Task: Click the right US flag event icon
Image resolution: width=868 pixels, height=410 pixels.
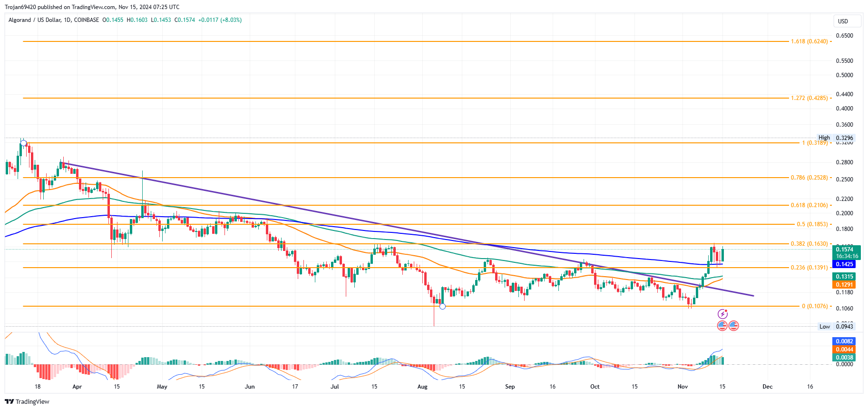Action: (x=733, y=326)
